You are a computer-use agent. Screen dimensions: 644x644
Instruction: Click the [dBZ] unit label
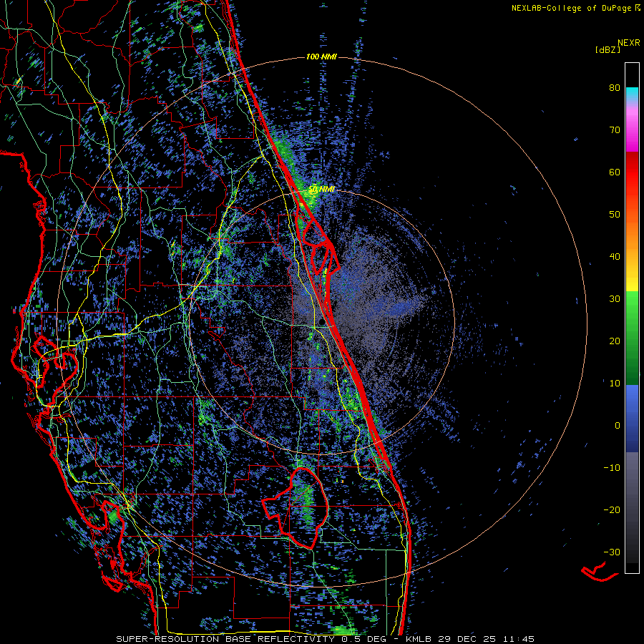tap(608, 49)
